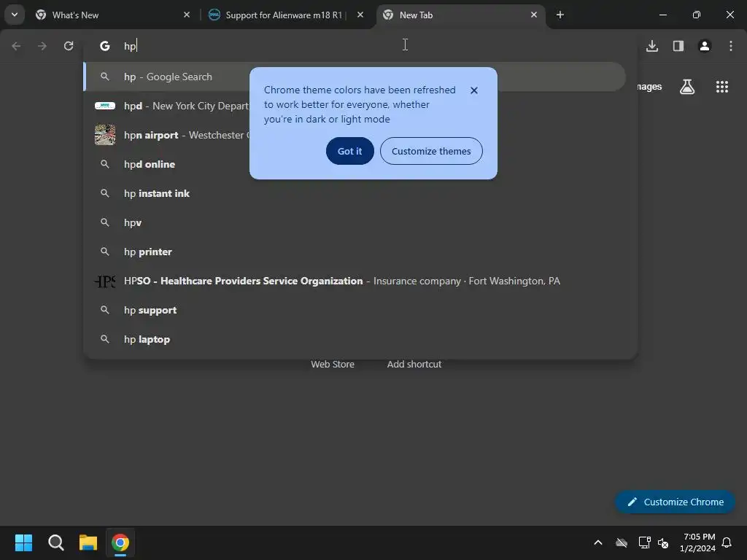Select 'hp - Google Search' suggestion
Viewport: 747px width, 560px height.
click(355, 77)
